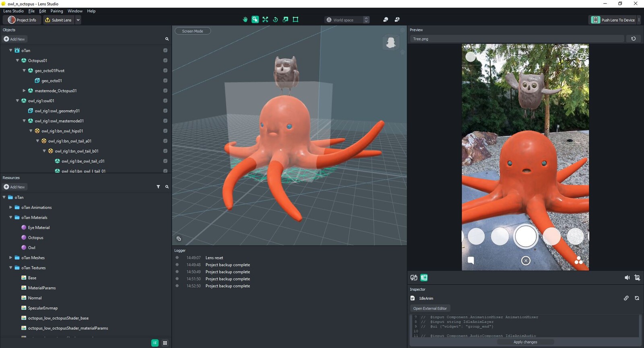644x348 pixels.
Task: Search in the Resources panel
Action: coord(167,187)
